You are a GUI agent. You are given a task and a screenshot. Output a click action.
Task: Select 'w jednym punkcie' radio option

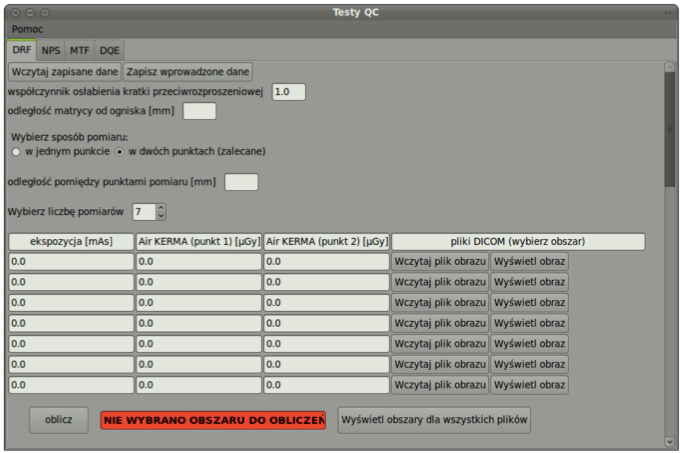point(16,151)
